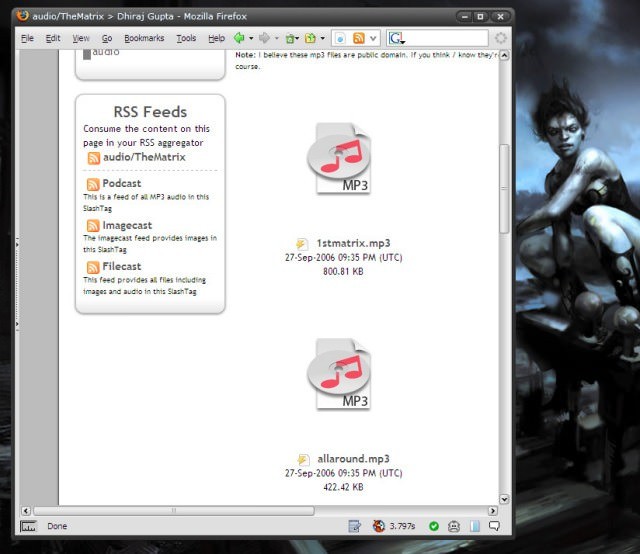Click the face-shaped status bar icon
The image size is (640, 554).
coord(454,526)
